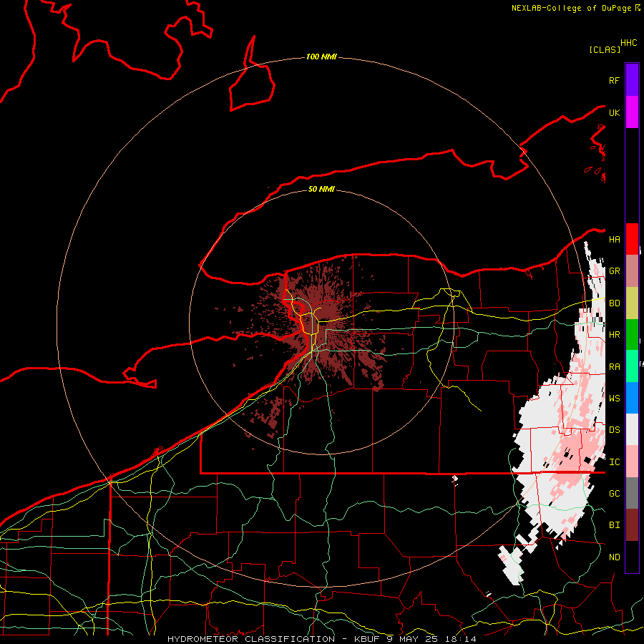Click the "RF" legend label

614,80
